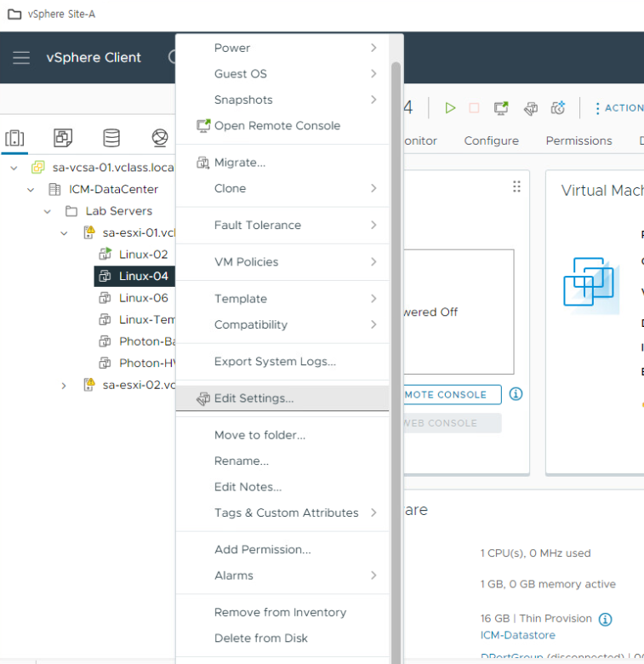Click info icon next to Remote Console

click(x=516, y=394)
